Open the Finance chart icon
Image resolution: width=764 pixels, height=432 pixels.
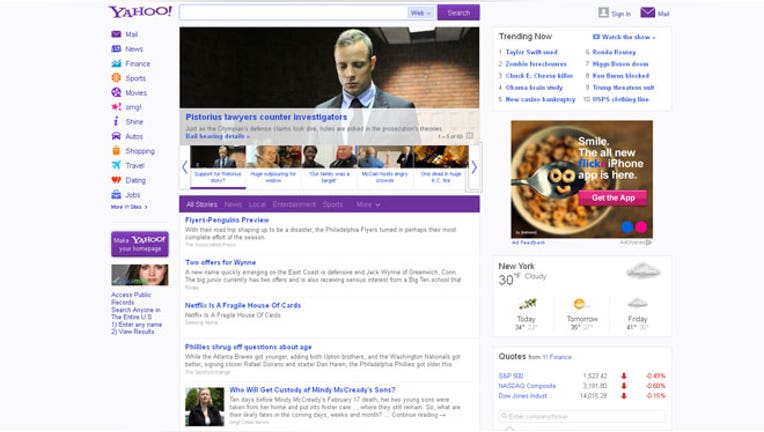(x=116, y=63)
